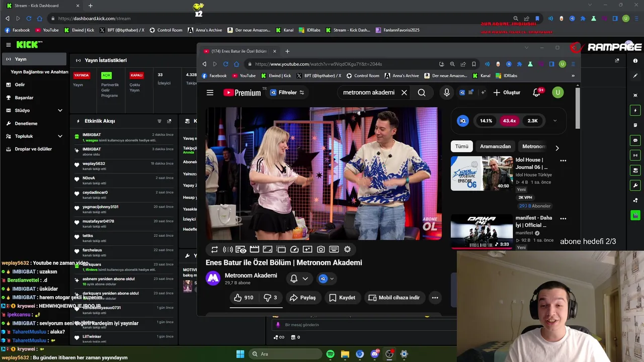Open Spotify from the taskbar
The width and height of the screenshot is (644, 362).
330,354
